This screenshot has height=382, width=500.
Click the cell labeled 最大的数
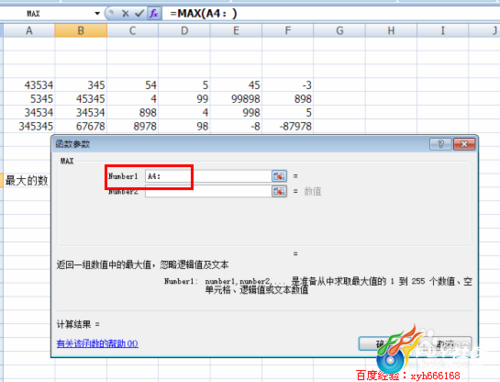[x=27, y=181]
